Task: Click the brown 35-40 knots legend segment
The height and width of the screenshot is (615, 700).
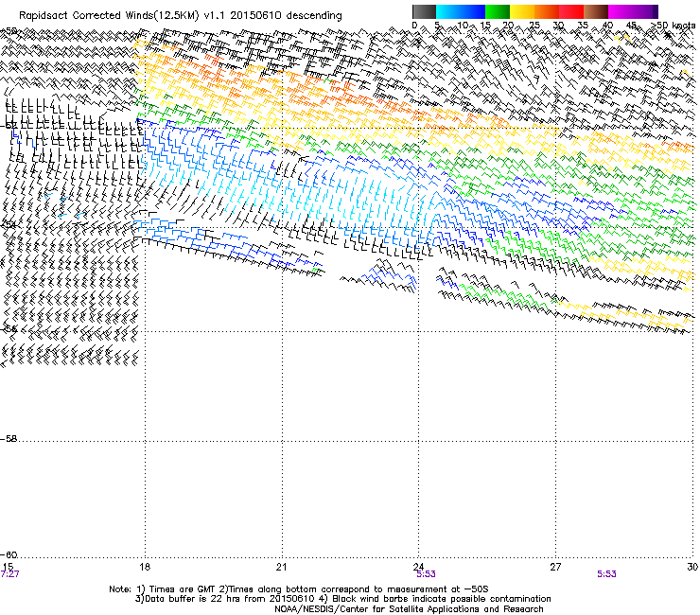Action: pos(596,11)
